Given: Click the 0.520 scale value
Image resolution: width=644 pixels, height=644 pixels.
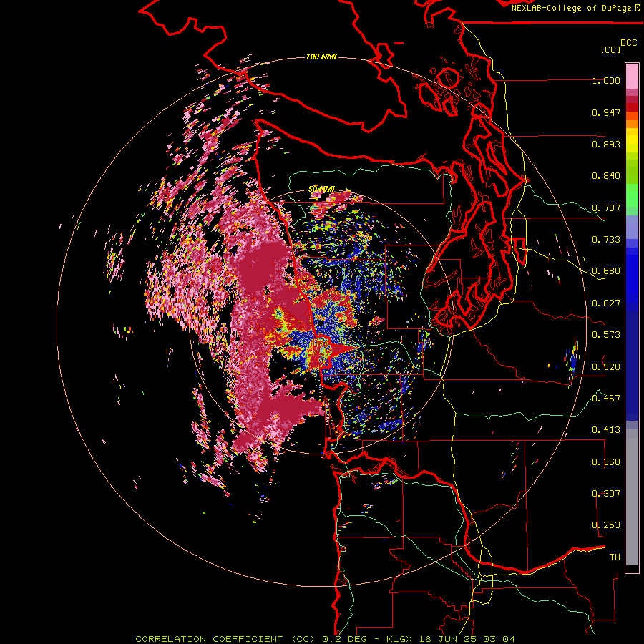Looking at the screenshot, I should 606,367.
